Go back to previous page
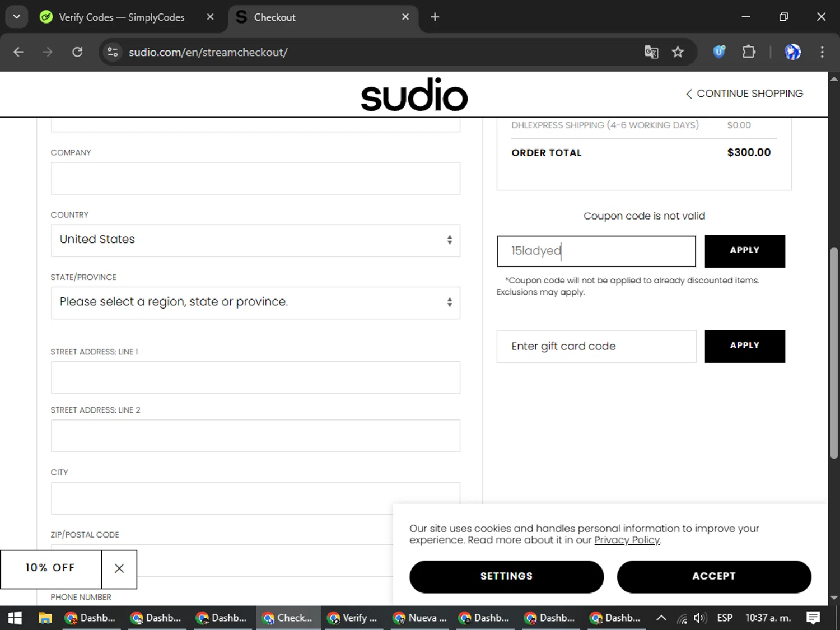 (18, 52)
